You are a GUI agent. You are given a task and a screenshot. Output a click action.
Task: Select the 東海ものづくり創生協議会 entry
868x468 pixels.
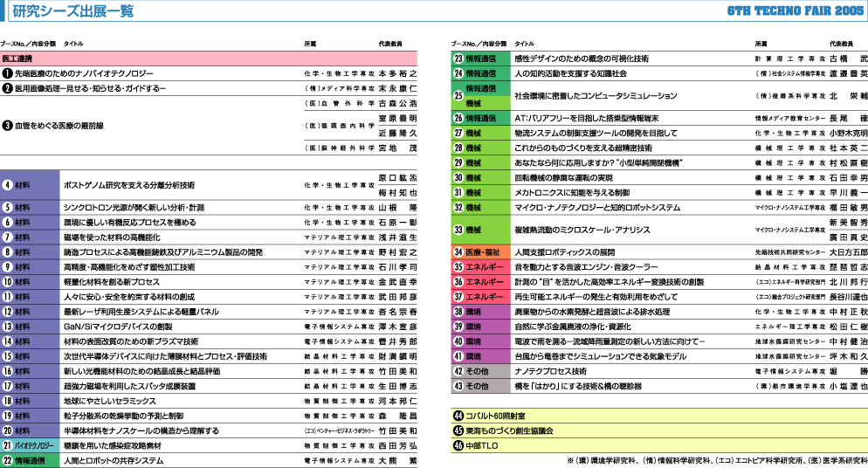coord(509,431)
